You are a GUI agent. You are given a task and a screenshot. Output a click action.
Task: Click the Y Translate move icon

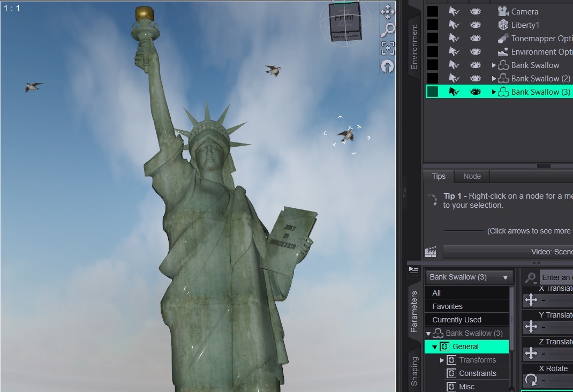pyautogui.click(x=531, y=327)
